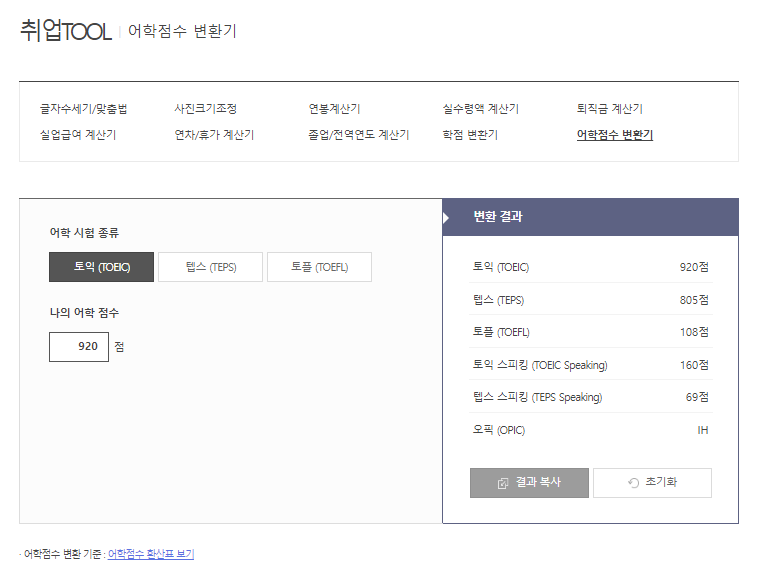This screenshot has height=576, width=760.
Task: Go to 학점 변환기
Action: coord(470,135)
